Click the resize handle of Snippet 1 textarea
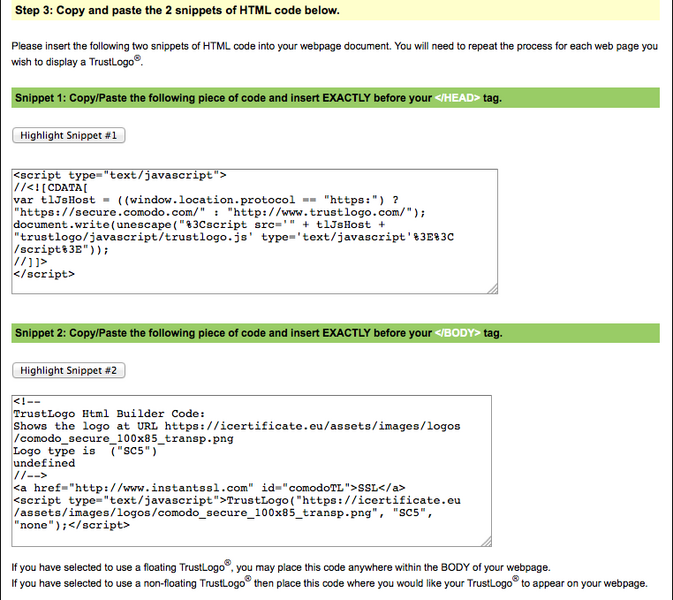The width and height of the screenshot is (673, 600). coord(491,288)
